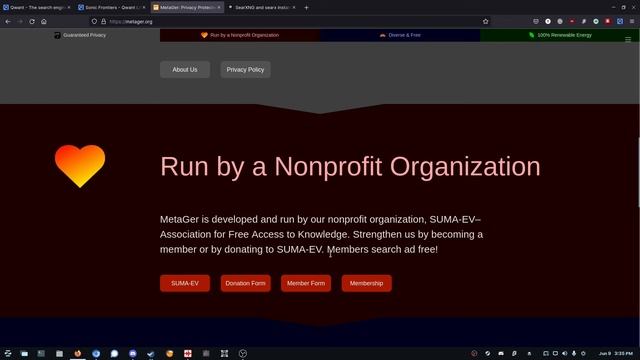Click the About Us button
The image size is (640, 360).
(185, 69)
